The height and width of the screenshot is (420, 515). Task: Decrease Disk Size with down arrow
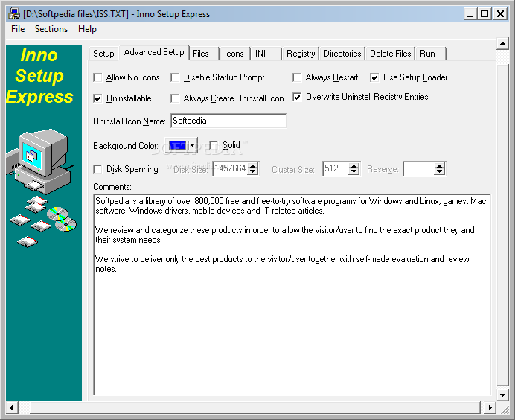pyautogui.click(x=253, y=172)
